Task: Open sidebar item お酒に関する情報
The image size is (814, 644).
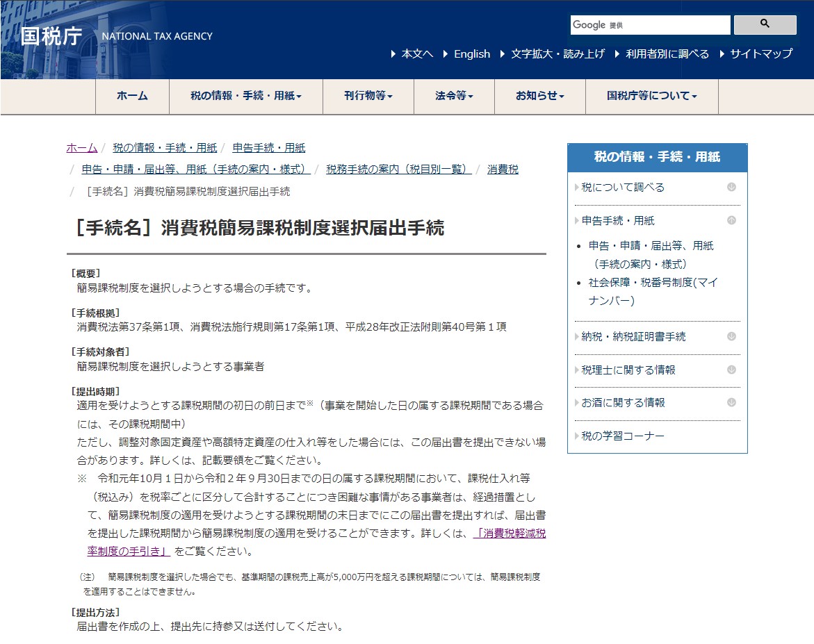Action: click(623, 403)
